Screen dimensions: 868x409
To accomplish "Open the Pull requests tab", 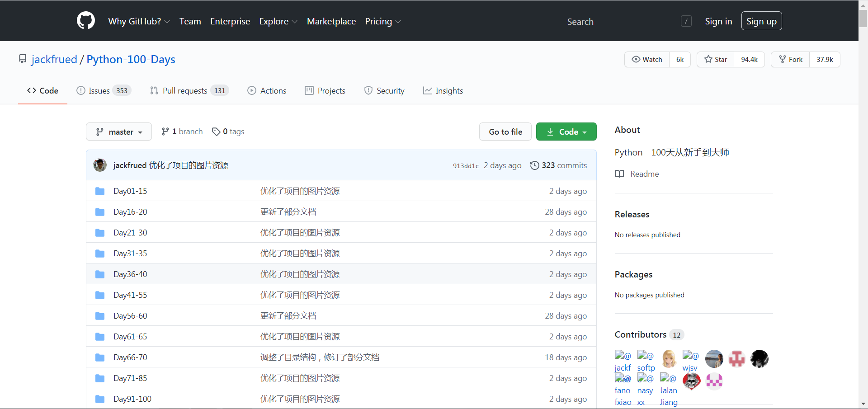I will pos(189,91).
